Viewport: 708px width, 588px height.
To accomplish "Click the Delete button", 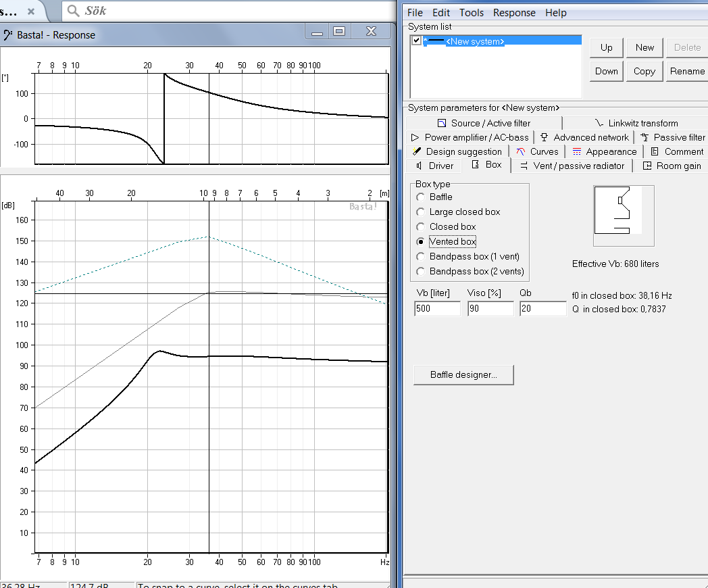I will tap(687, 47).
